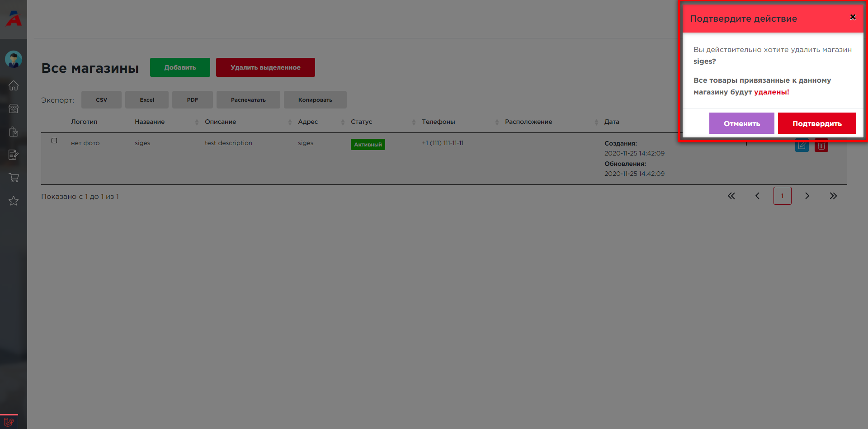Open the shopping cart sidebar icon

(14, 178)
